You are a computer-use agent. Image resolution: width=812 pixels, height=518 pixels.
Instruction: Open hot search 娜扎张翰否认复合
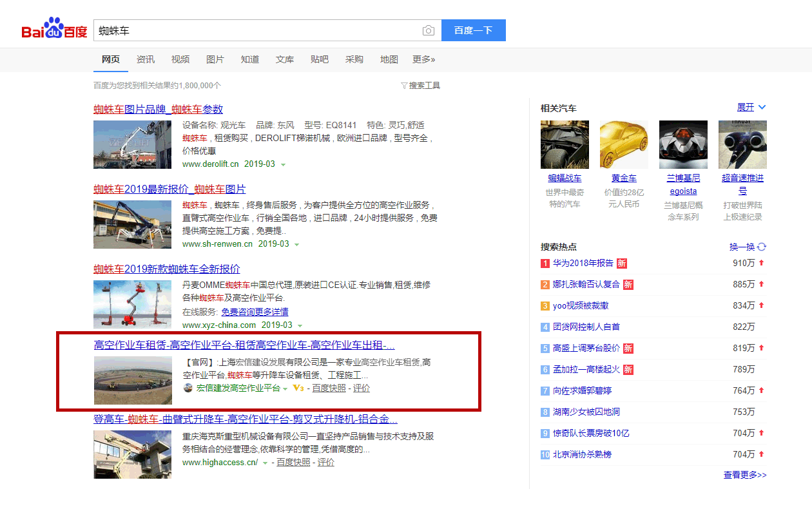[x=586, y=284]
